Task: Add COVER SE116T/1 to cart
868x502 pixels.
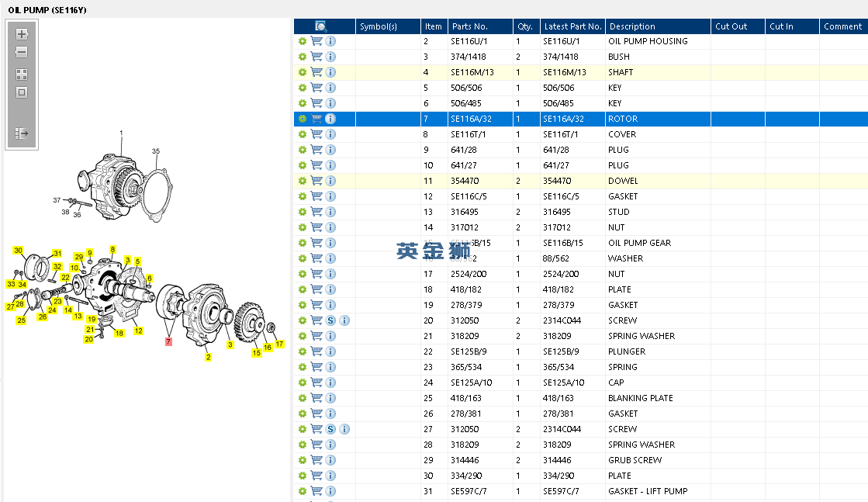Action: [x=316, y=134]
